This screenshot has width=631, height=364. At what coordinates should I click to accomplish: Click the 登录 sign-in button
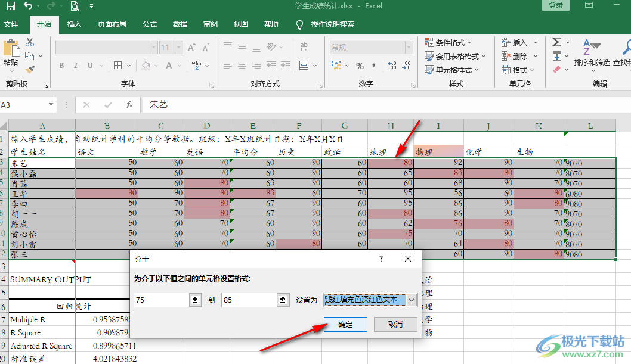pos(556,5)
